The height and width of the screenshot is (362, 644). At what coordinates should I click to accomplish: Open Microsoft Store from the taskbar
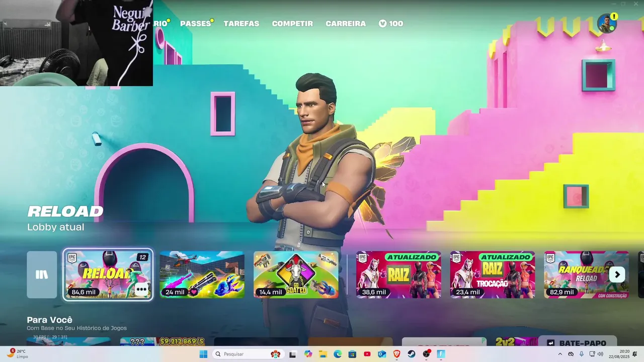pos(352,354)
